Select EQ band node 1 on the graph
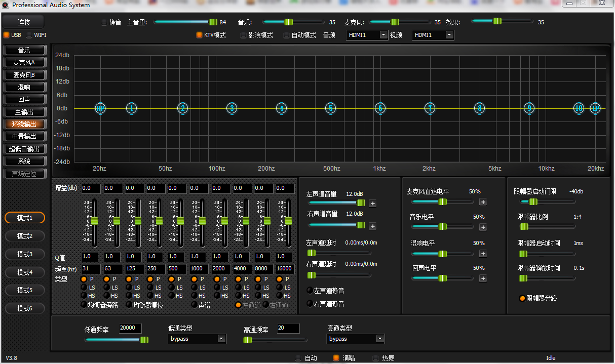This screenshot has width=615, height=364. 132,108
